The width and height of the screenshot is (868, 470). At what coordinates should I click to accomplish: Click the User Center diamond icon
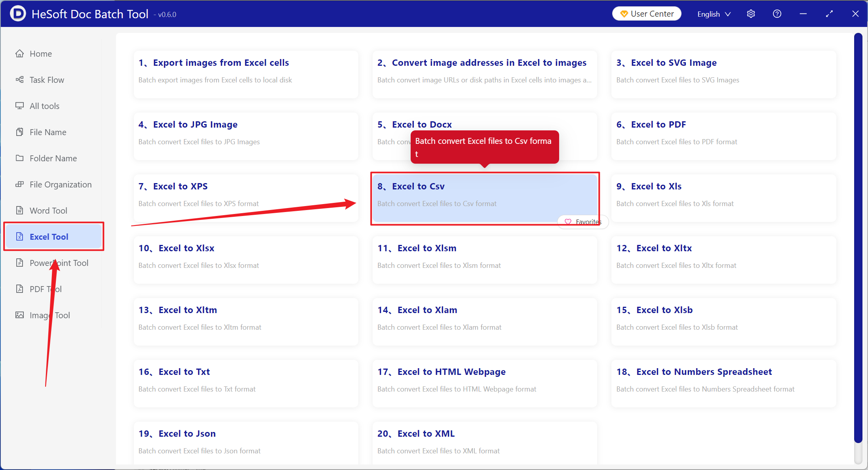pyautogui.click(x=624, y=14)
